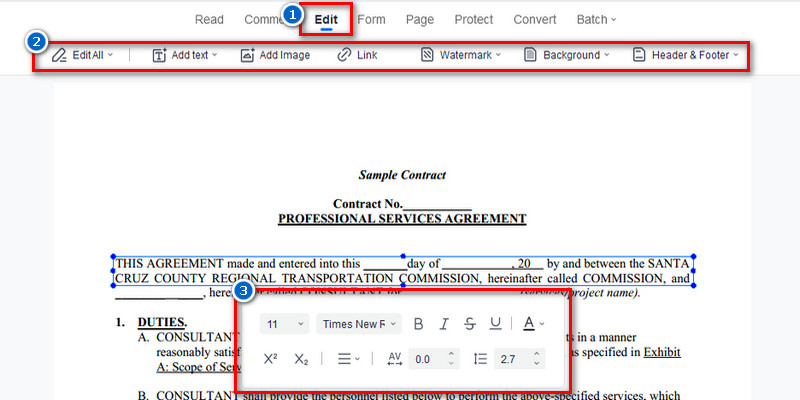Go to the Protect tab
Image resolution: width=800 pixels, height=400 pixels.
point(474,20)
